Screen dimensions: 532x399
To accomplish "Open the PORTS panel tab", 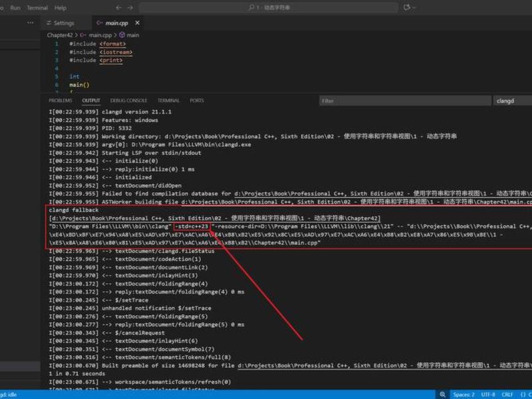I will point(197,100).
